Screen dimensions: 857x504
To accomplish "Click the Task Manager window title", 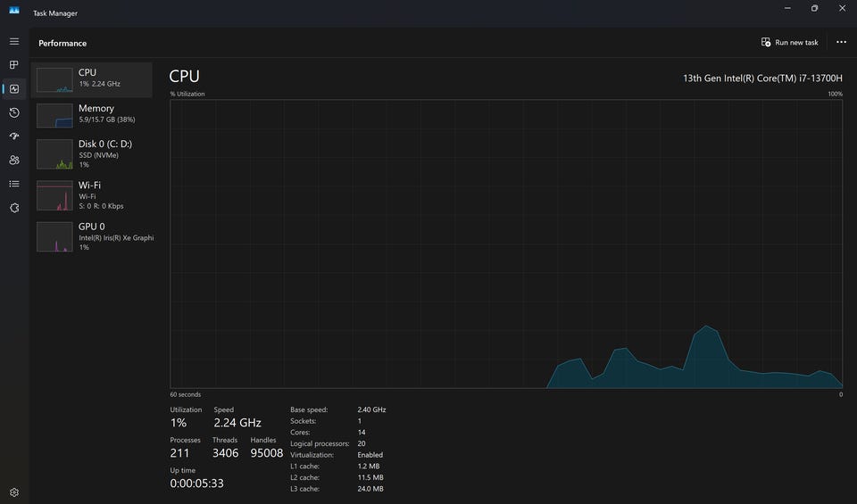I will [x=55, y=13].
